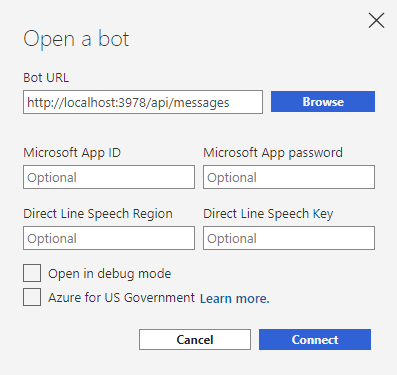Open the Learn more link
Viewport: 397px width, 375px height.
point(235,298)
